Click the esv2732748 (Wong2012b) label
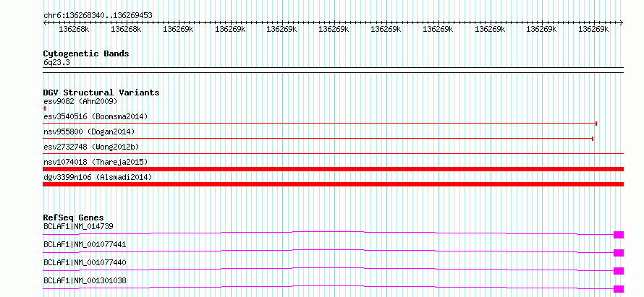Screen dimensions: 644x297 [x=90, y=147]
